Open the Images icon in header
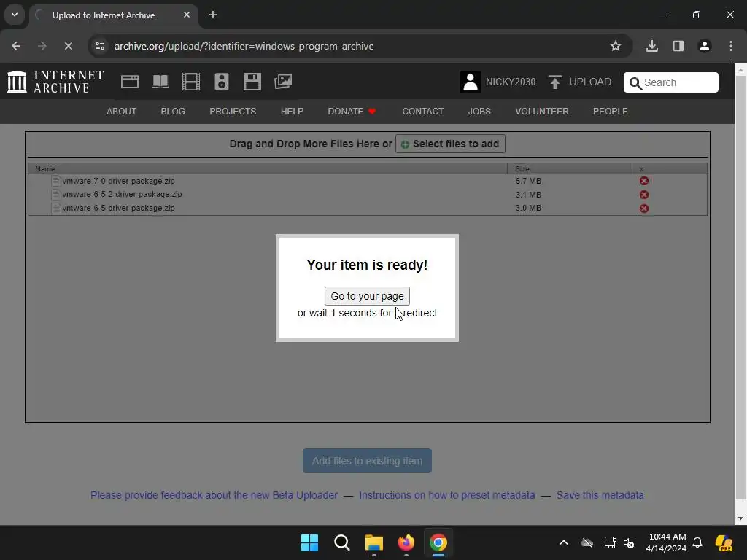Viewport: 747px width, 560px height. pyautogui.click(x=283, y=82)
